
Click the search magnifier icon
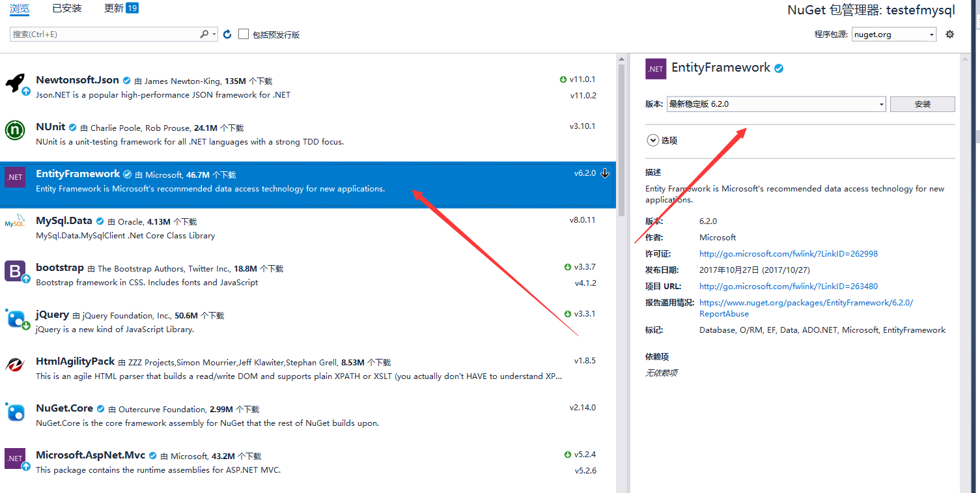tap(204, 34)
